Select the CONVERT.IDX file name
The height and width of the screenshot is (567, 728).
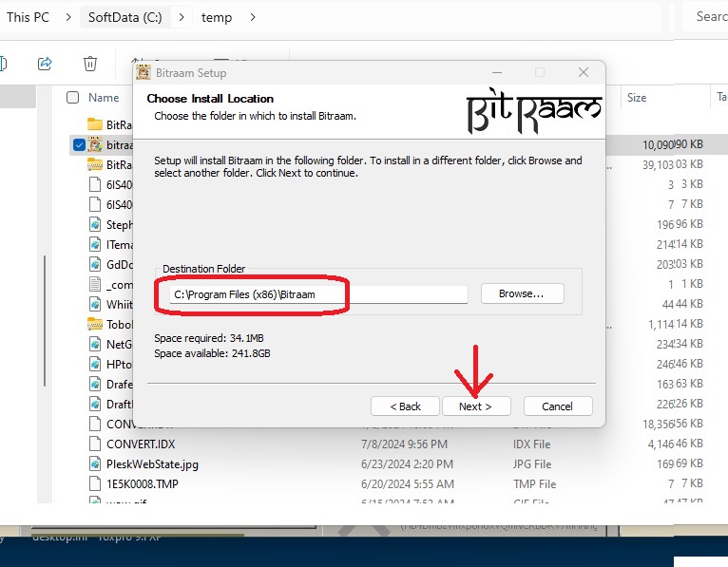point(141,444)
